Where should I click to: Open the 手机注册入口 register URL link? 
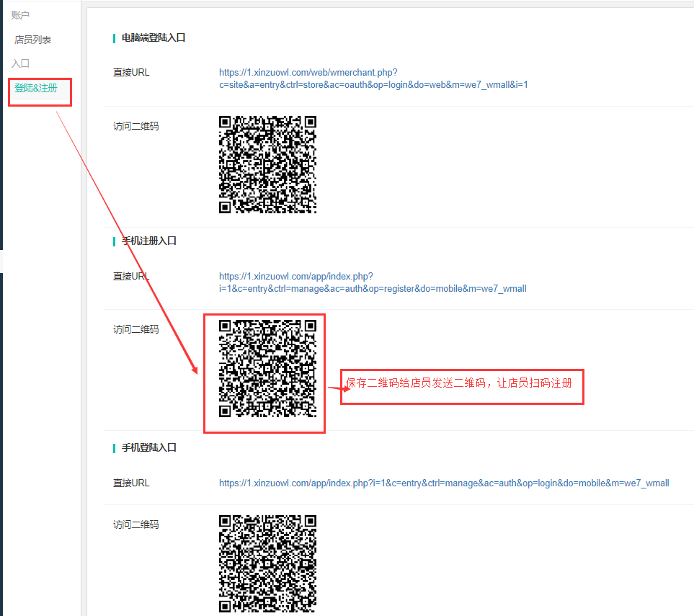(x=373, y=282)
